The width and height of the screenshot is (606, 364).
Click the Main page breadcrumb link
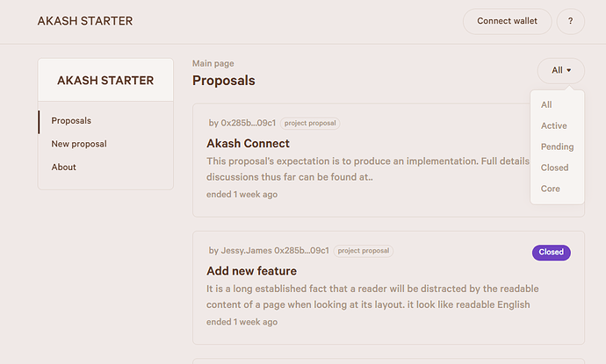pos(213,63)
